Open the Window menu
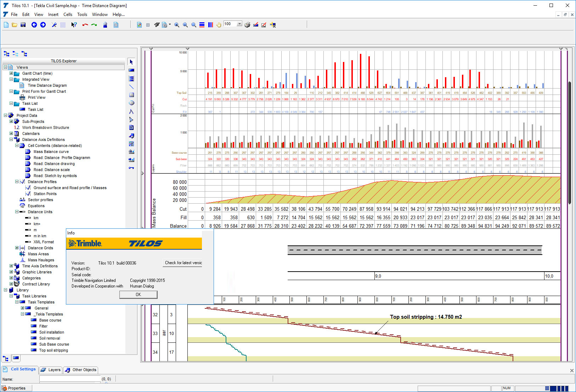Image resolution: width=576 pixels, height=392 pixels. (100, 15)
